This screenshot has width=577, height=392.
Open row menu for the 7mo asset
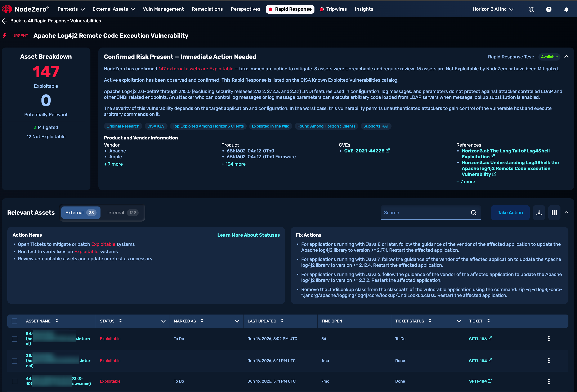point(549,381)
